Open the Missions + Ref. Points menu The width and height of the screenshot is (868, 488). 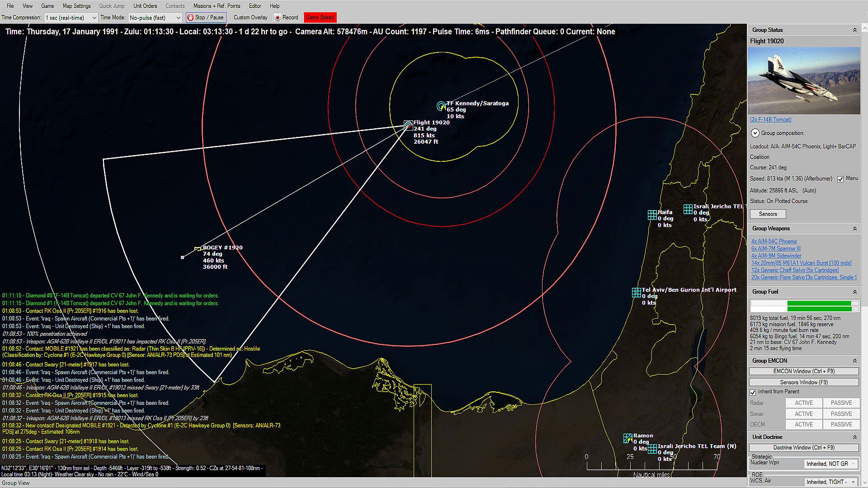pyautogui.click(x=217, y=6)
